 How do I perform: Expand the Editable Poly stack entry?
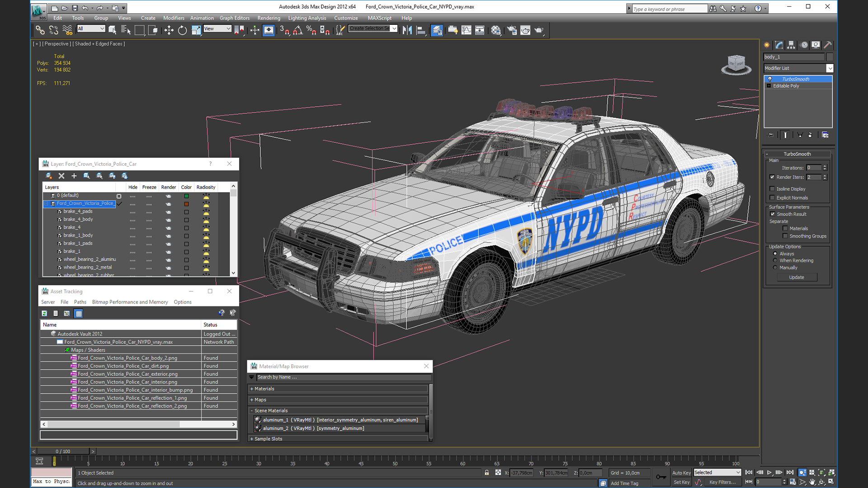769,86
